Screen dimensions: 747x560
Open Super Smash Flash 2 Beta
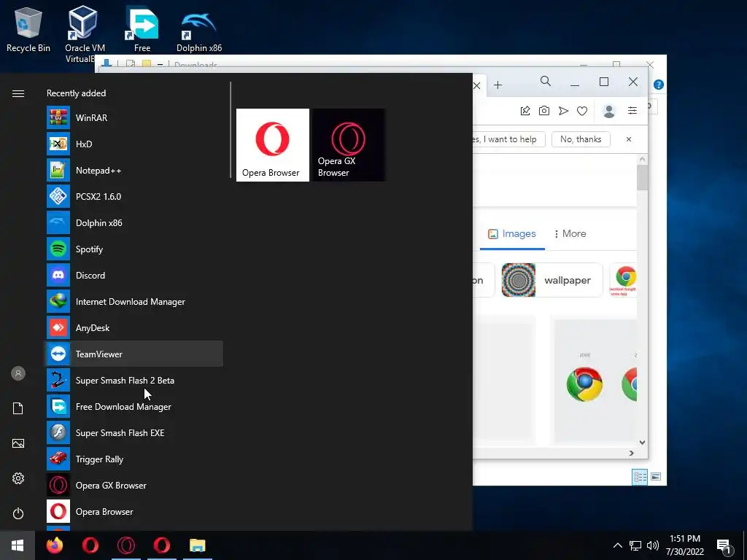tap(134, 380)
